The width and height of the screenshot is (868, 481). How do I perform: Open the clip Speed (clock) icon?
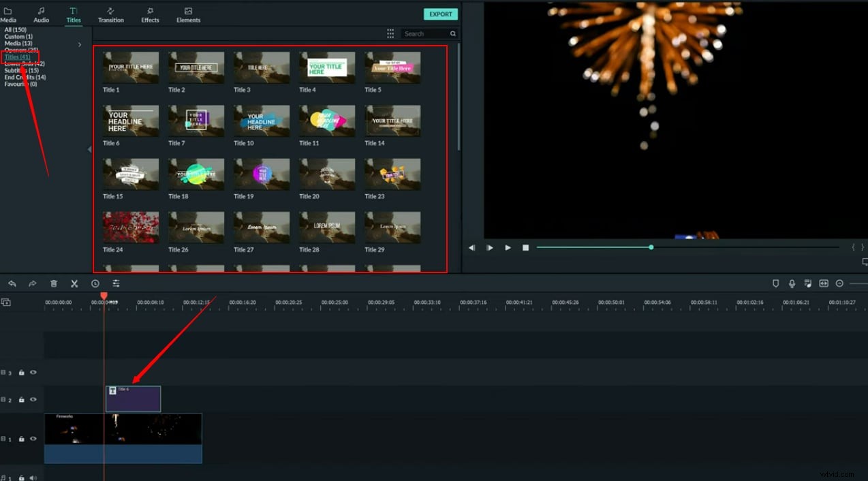coord(95,283)
